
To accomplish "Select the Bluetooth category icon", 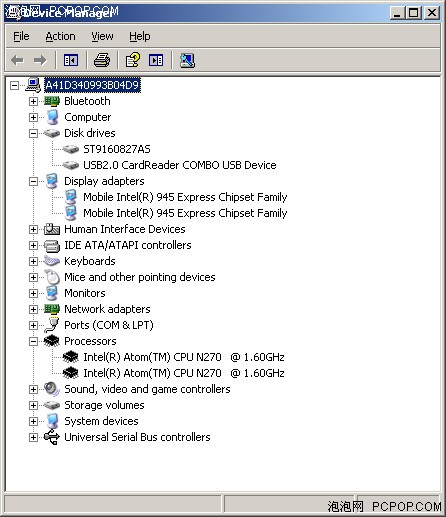I will click(x=52, y=101).
